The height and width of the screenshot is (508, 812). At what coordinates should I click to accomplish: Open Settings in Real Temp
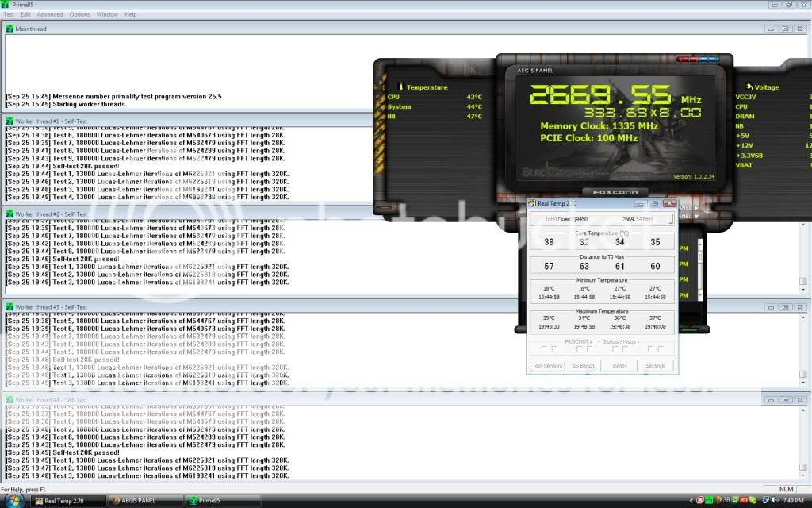click(x=655, y=365)
